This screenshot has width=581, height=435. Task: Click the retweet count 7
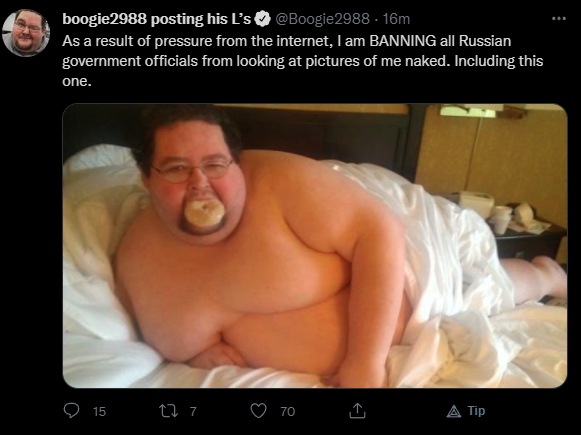193,411
